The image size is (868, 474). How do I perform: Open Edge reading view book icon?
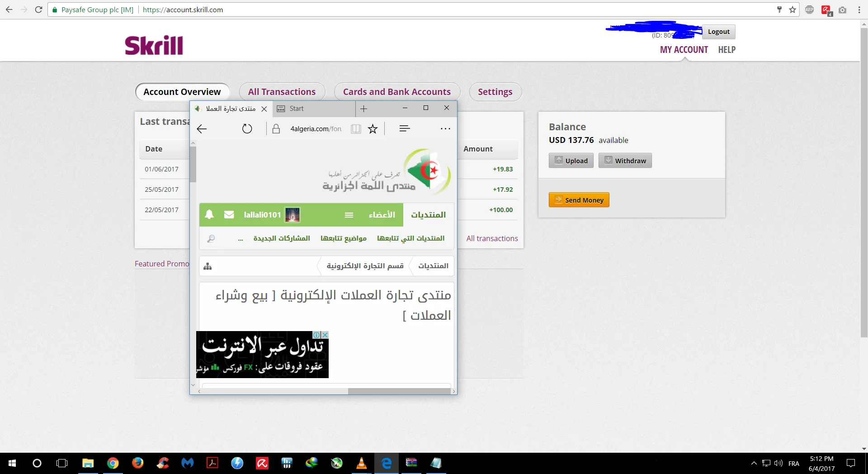pos(356,129)
